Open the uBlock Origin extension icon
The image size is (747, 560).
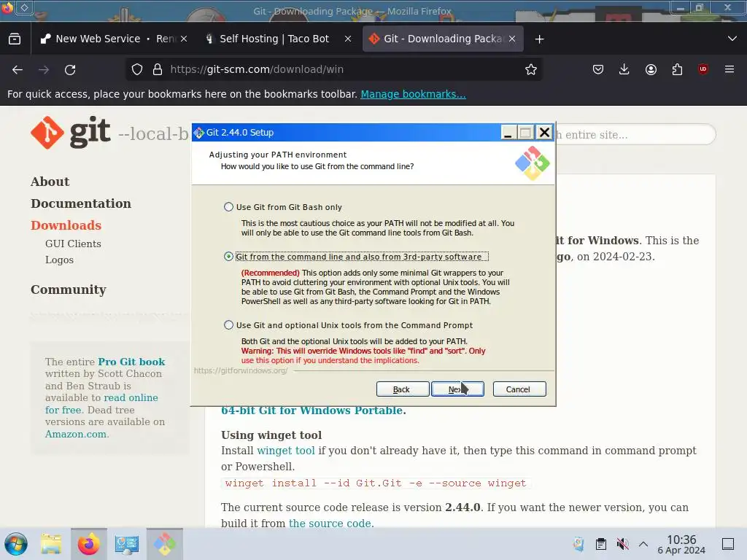[703, 69]
